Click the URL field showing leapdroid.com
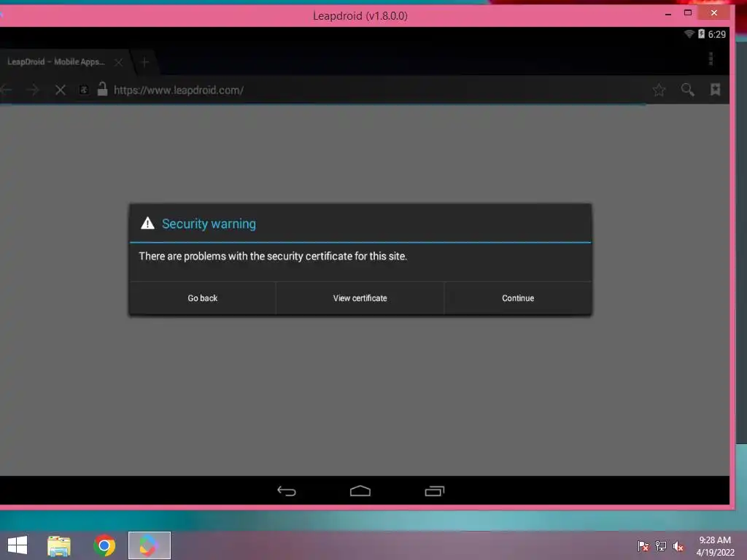Image resolution: width=747 pixels, height=560 pixels. [x=179, y=90]
